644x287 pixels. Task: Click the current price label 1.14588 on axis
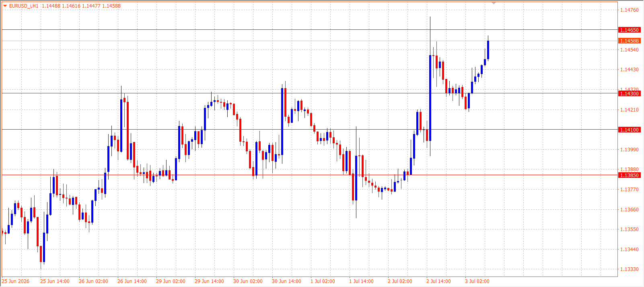point(629,41)
